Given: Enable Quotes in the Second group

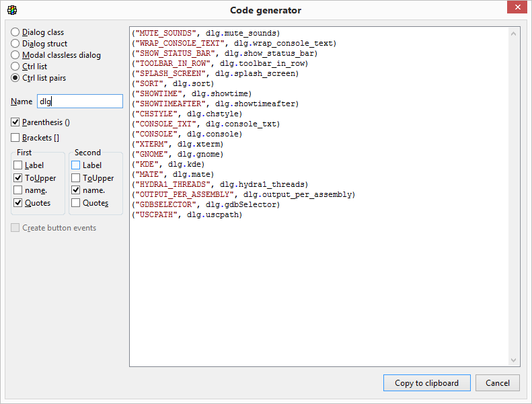Looking at the screenshot, I should tap(76, 203).
